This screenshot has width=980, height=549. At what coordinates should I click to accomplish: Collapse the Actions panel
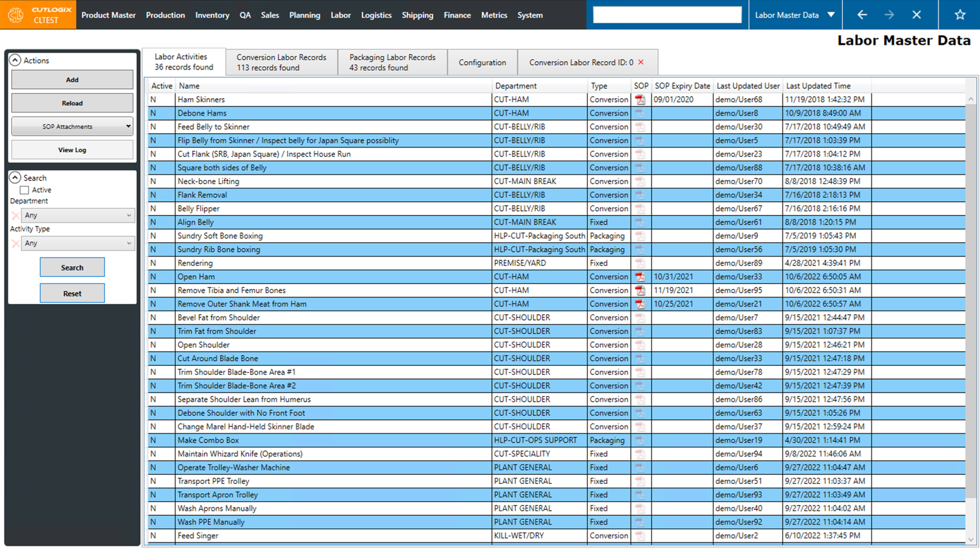coord(16,60)
